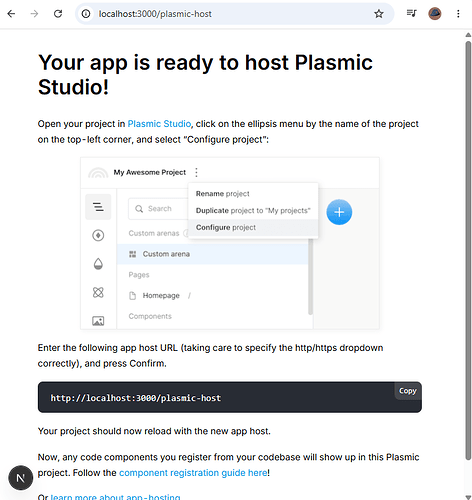
Task: Open learn more about app-hosting link
Action: (115, 497)
